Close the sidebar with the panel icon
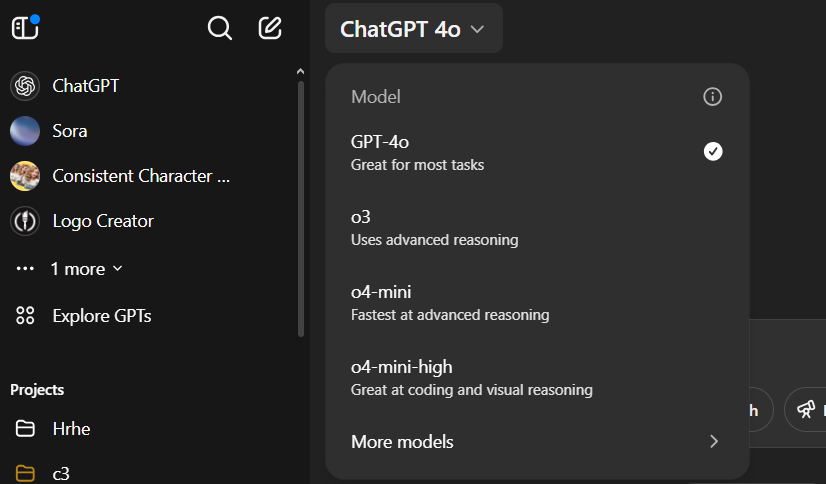This screenshot has width=826, height=484. click(25, 28)
